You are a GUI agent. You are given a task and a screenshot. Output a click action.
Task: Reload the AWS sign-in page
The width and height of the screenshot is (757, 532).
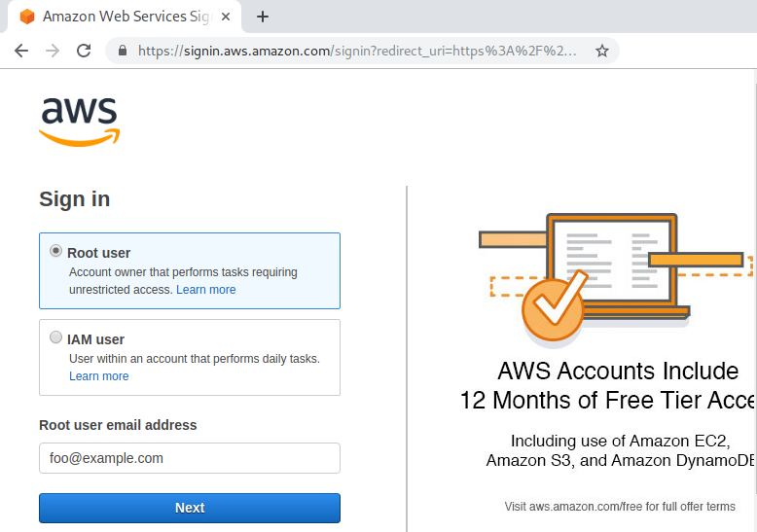pyautogui.click(x=84, y=51)
